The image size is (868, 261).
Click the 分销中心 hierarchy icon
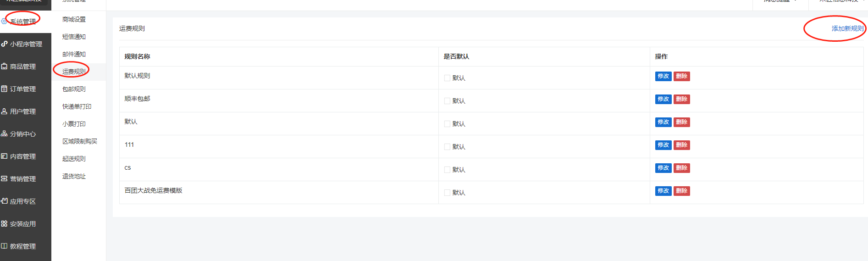pyautogui.click(x=4, y=133)
